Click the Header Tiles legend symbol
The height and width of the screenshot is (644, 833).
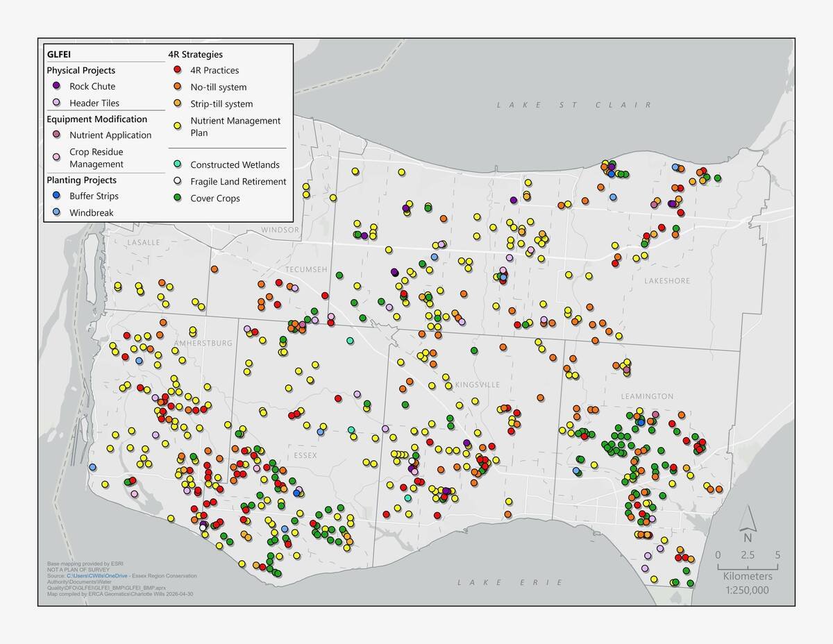click(x=57, y=103)
